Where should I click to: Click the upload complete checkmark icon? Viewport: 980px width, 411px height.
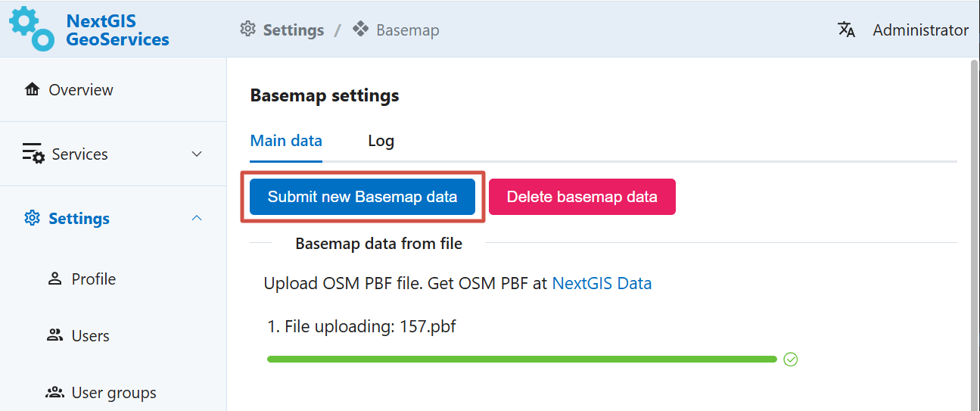(791, 360)
